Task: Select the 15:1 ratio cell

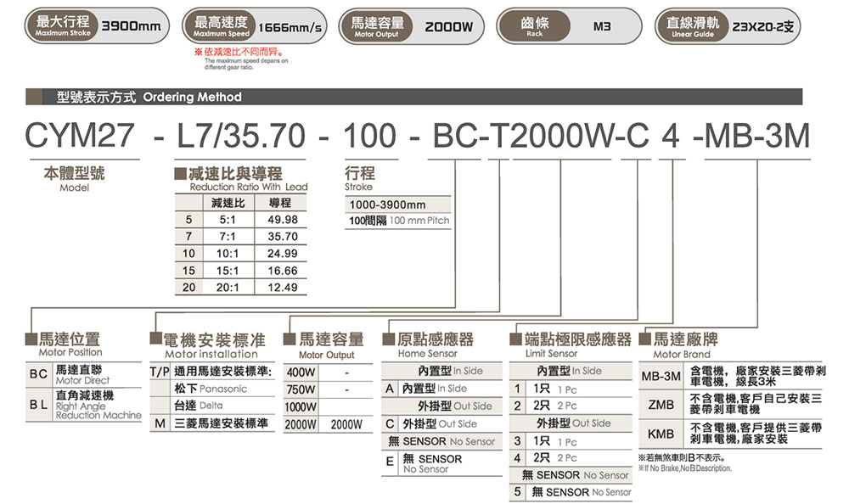Action: (x=228, y=271)
